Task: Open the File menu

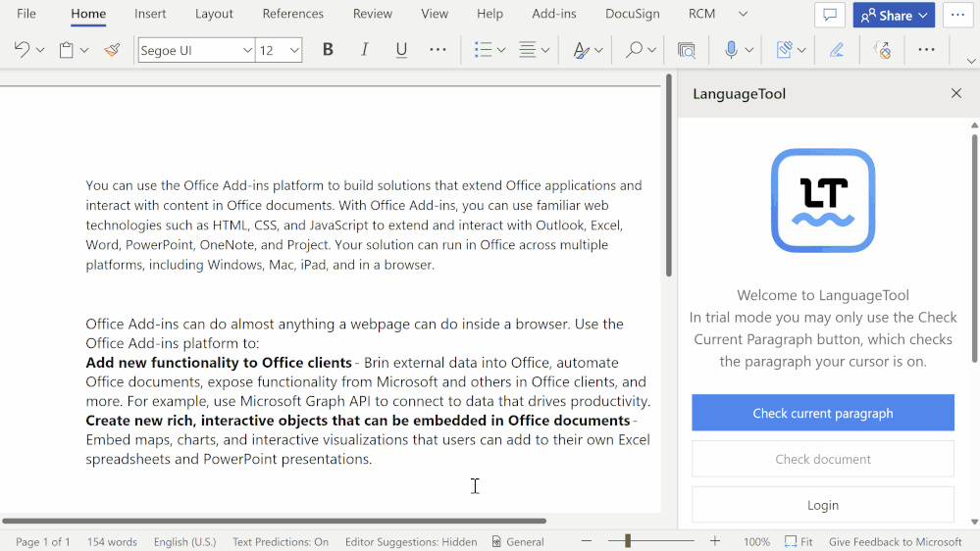Action: [26, 14]
